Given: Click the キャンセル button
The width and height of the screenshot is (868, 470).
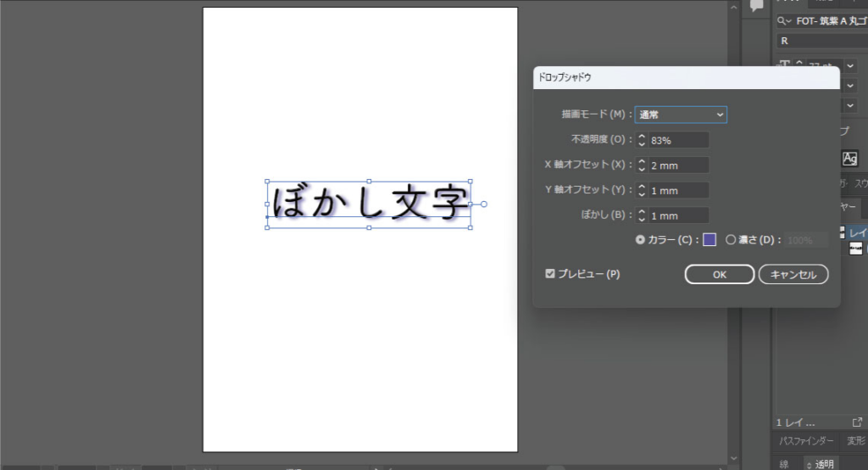Looking at the screenshot, I should point(793,274).
